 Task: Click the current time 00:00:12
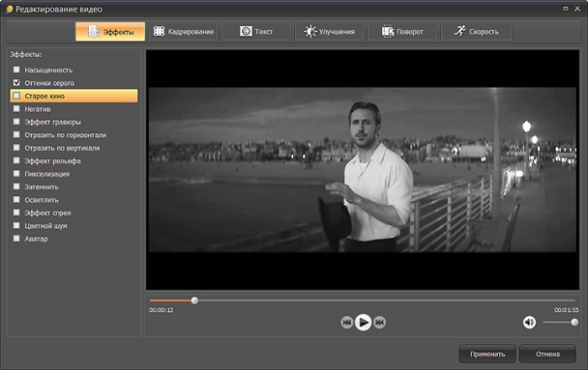click(x=161, y=310)
